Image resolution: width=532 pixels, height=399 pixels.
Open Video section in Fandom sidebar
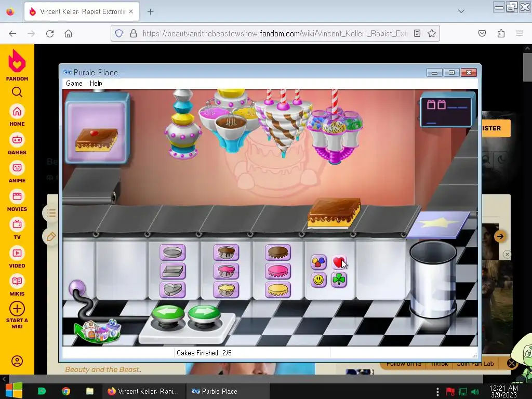pyautogui.click(x=17, y=257)
